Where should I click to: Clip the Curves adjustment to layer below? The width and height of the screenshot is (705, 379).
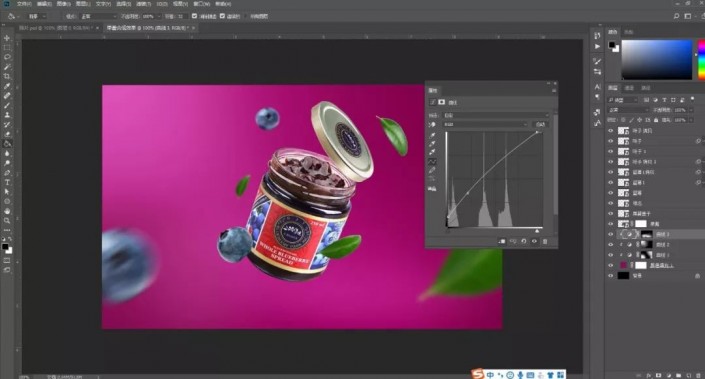tap(502, 241)
